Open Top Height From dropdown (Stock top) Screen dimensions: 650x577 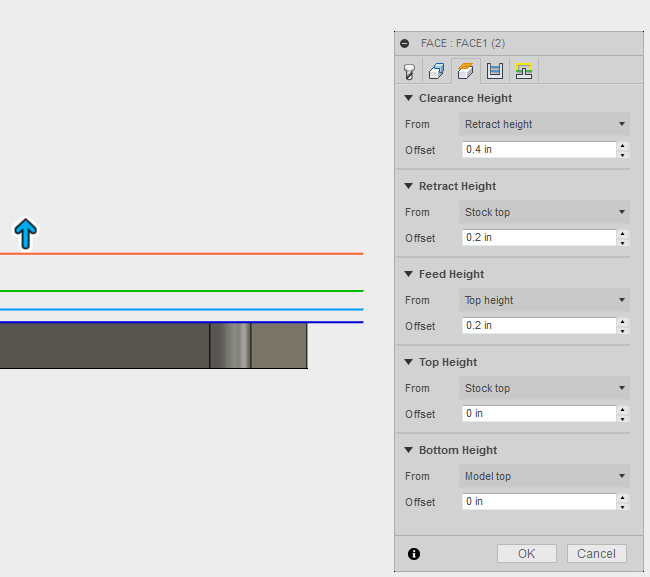click(x=544, y=388)
